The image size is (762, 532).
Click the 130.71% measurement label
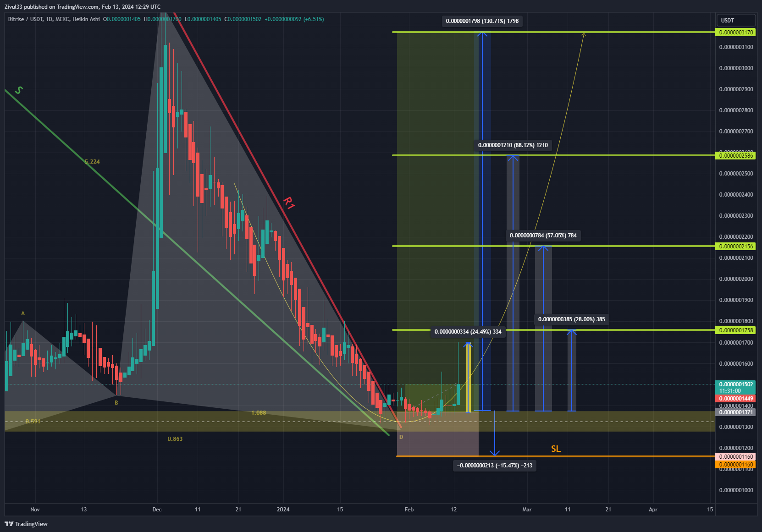(x=482, y=21)
